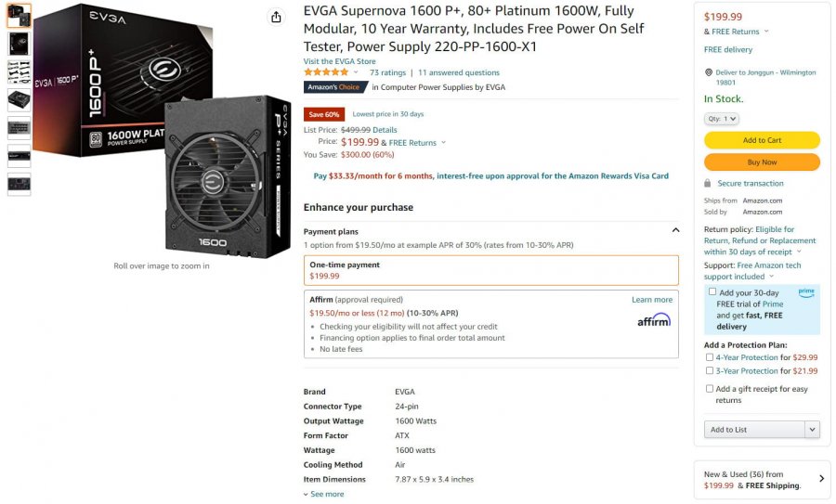Enable the 30-day Prime free trial checkbox
This screenshot has width=836, height=504.
[712, 292]
